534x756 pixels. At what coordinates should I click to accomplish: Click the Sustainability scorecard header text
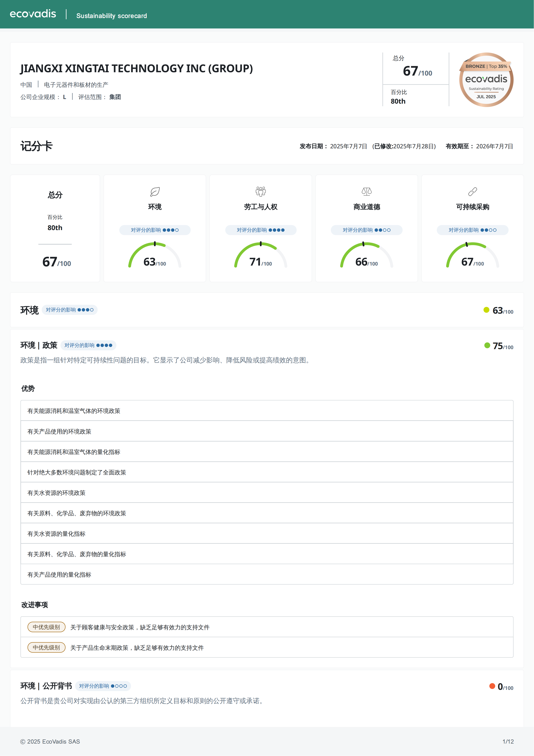click(112, 16)
